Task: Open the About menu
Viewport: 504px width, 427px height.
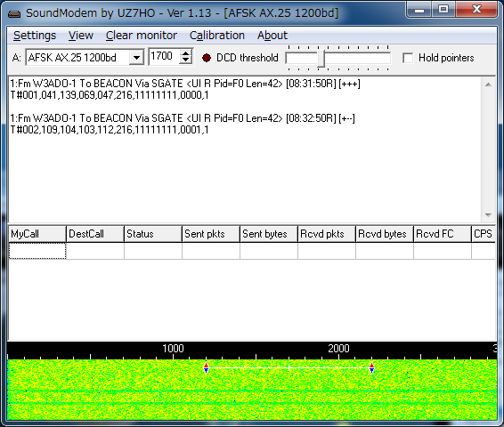Action: pyautogui.click(x=272, y=36)
